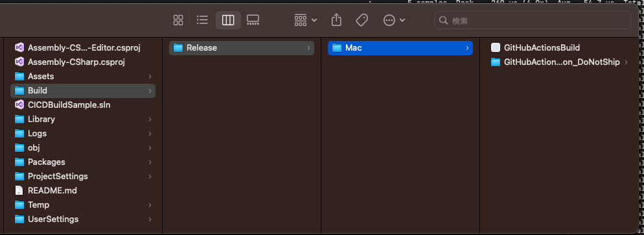Click the GitHubAction...on_DoNotShip folder icon

496,62
